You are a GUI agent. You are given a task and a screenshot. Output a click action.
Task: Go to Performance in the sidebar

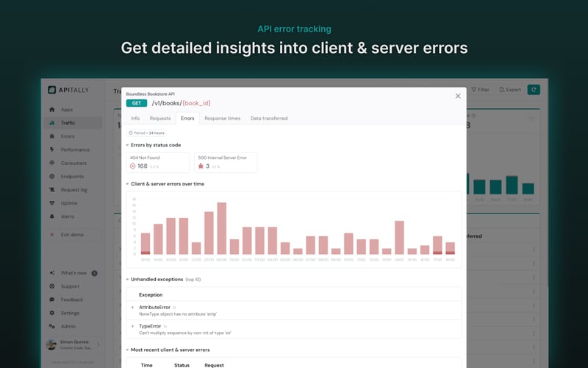pyautogui.click(x=72, y=149)
